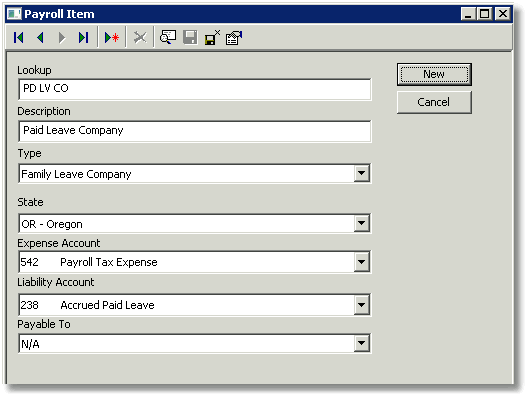
Task: Click the N/A Payable To combo box
Action: point(195,343)
